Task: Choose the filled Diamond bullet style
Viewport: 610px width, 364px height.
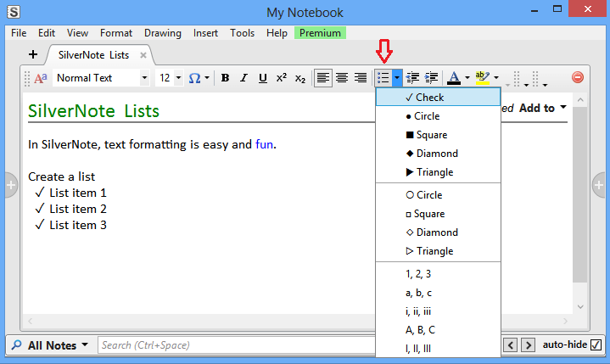Action: click(438, 154)
